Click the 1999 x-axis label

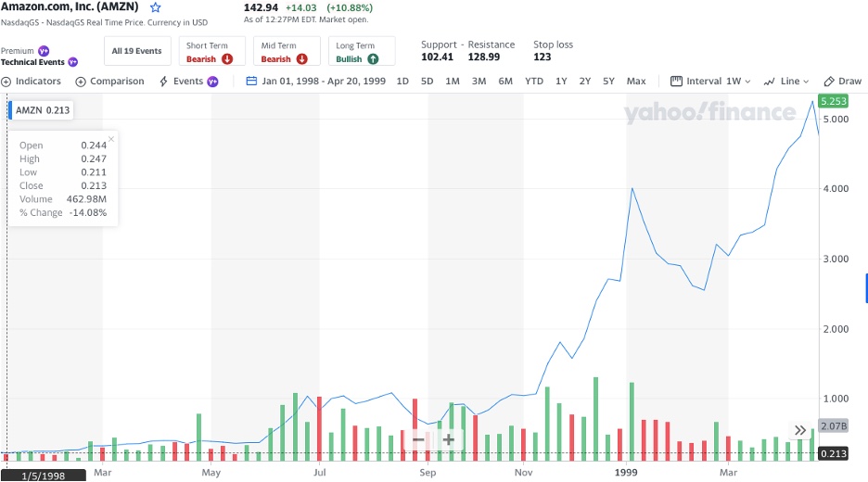pyautogui.click(x=626, y=472)
